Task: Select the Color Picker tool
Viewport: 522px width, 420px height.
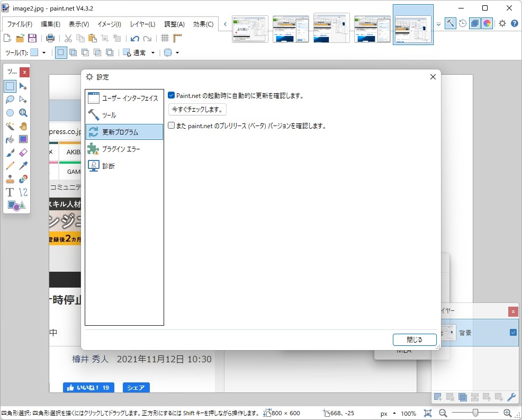Action: coord(22,166)
